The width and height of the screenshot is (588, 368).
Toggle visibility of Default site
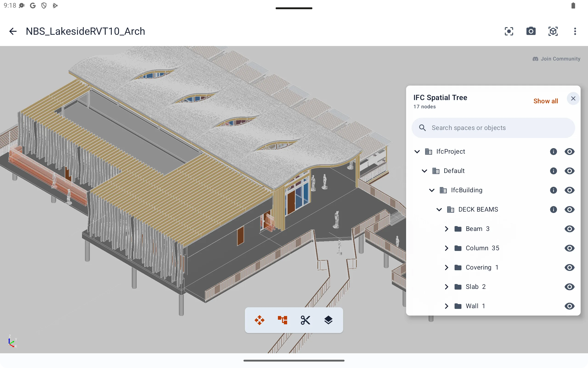(569, 171)
